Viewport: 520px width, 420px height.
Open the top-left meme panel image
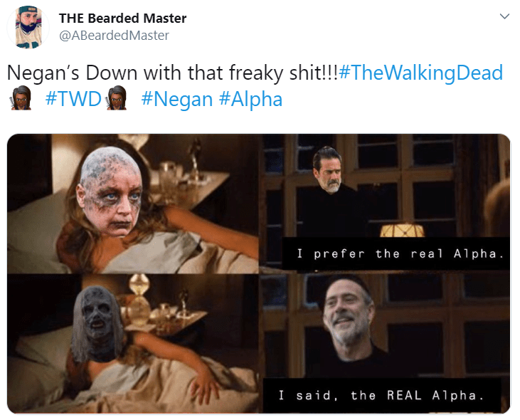(x=133, y=204)
